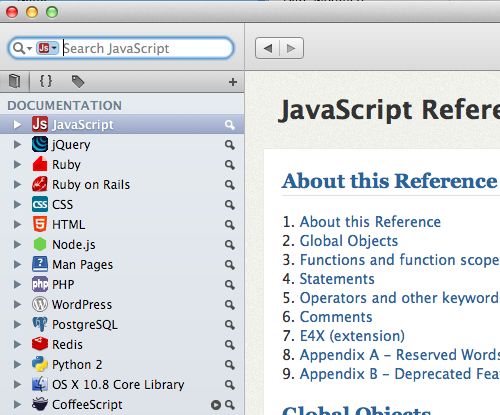The image size is (500, 415).
Task: Search within PostgreSQL using its magnifier icon
Action: pos(230,325)
